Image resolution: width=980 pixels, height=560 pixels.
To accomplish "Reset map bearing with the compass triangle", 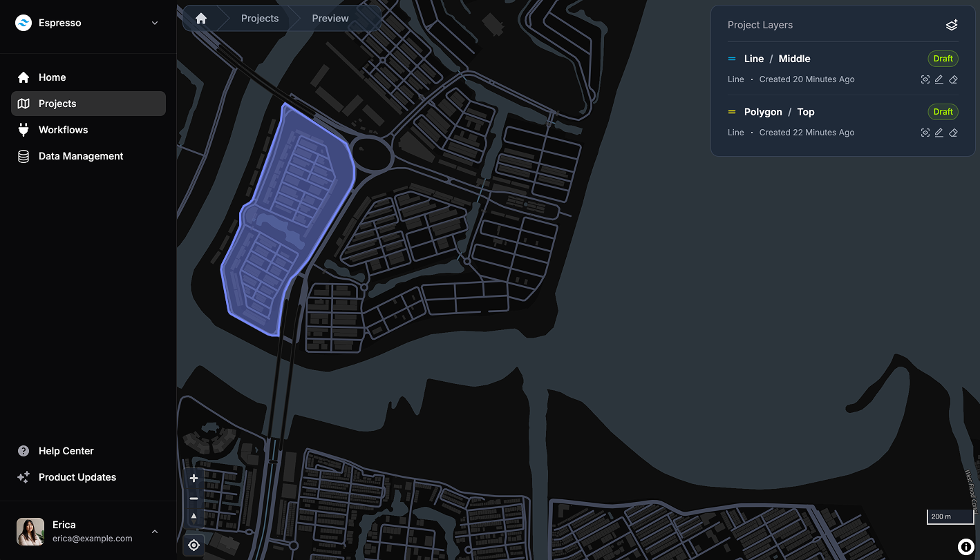I will pyautogui.click(x=194, y=516).
